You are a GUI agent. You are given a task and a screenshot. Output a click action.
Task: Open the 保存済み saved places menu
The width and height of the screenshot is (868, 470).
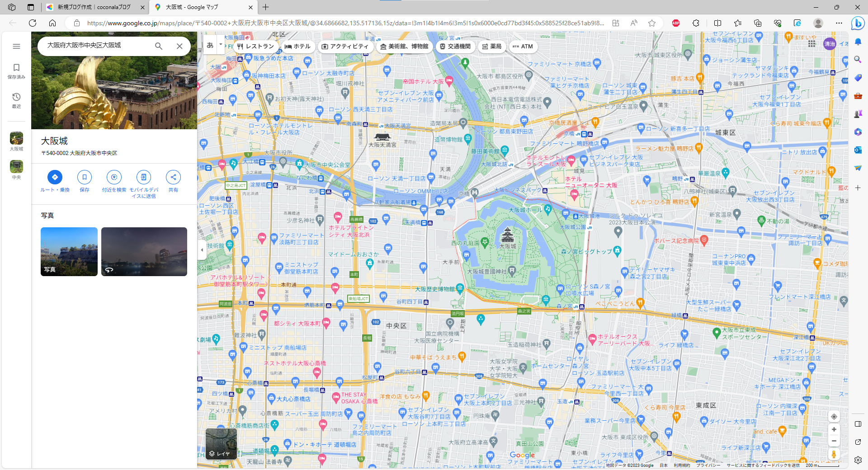tap(16, 71)
